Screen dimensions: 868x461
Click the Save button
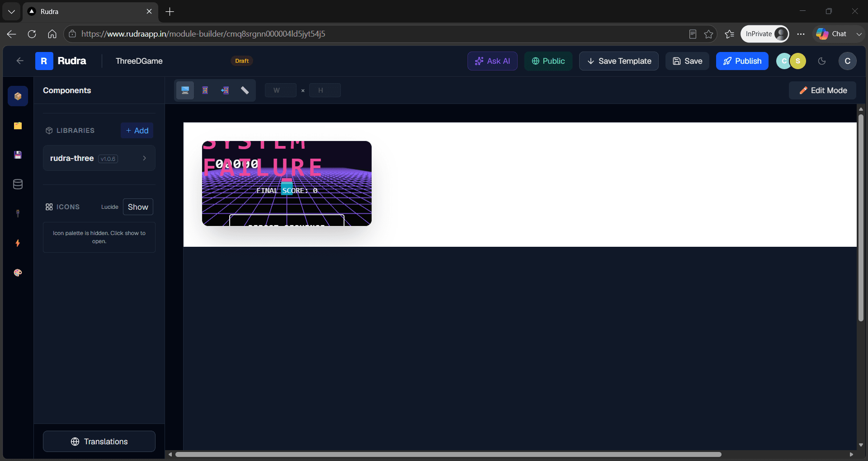pyautogui.click(x=687, y=61)
